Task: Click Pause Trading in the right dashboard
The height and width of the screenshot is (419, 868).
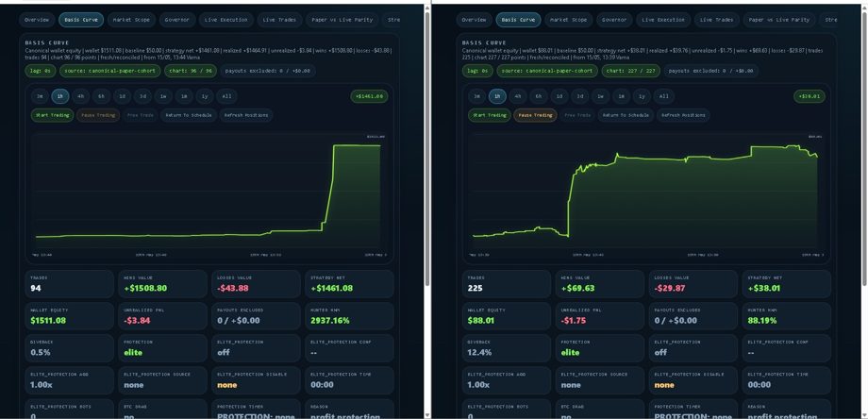Action: click(x=535, y=116)
